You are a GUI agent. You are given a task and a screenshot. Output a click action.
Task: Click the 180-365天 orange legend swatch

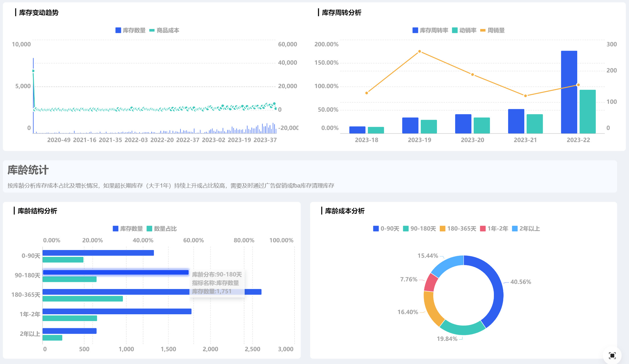coord(442,229)
